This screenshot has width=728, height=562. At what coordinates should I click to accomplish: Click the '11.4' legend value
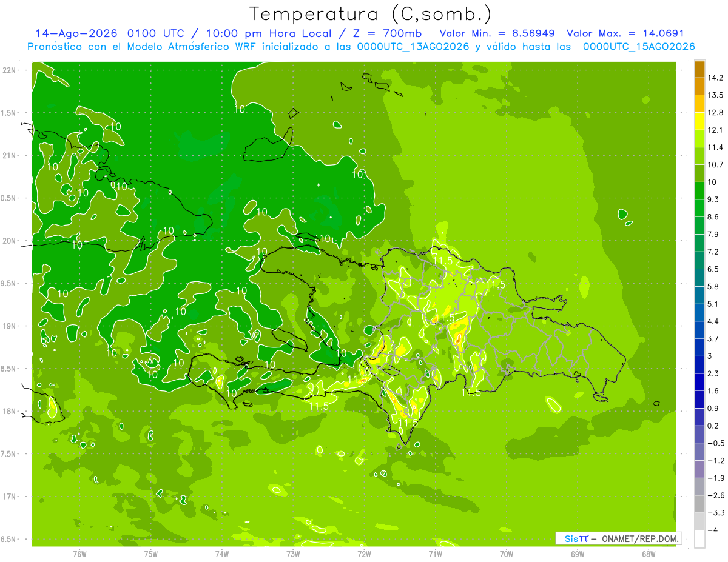click(715, 147)
